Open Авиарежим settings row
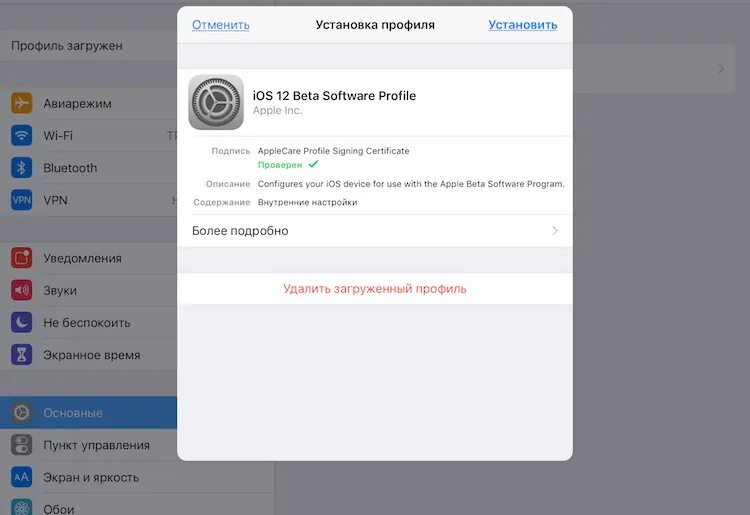This screenshot has height=515, width=750. [88, 103]
